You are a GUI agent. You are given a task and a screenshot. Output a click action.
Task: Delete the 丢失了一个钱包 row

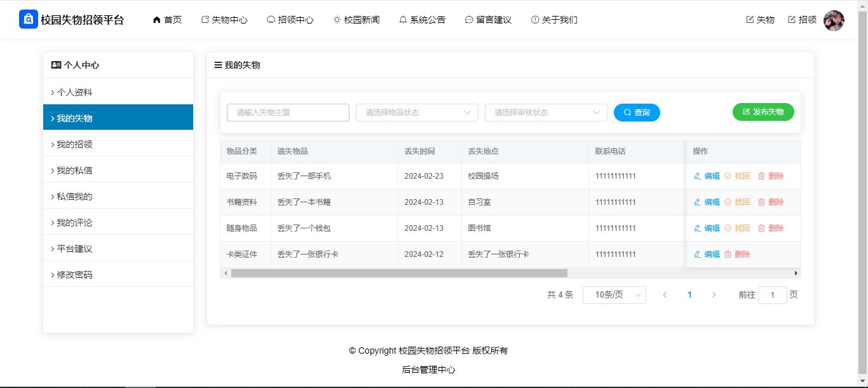tap(770, 228)
